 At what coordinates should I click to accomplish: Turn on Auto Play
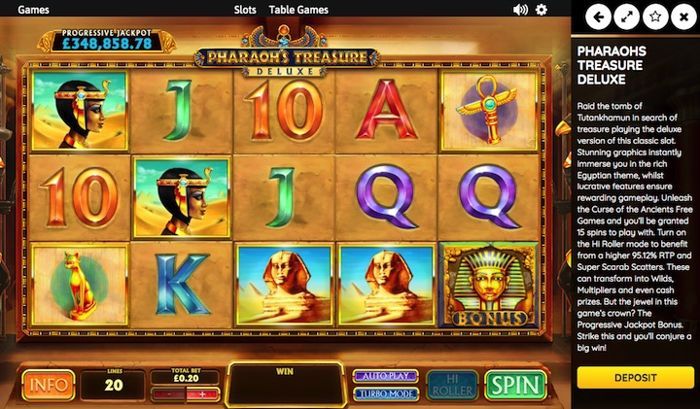click(x=386, y=376)
